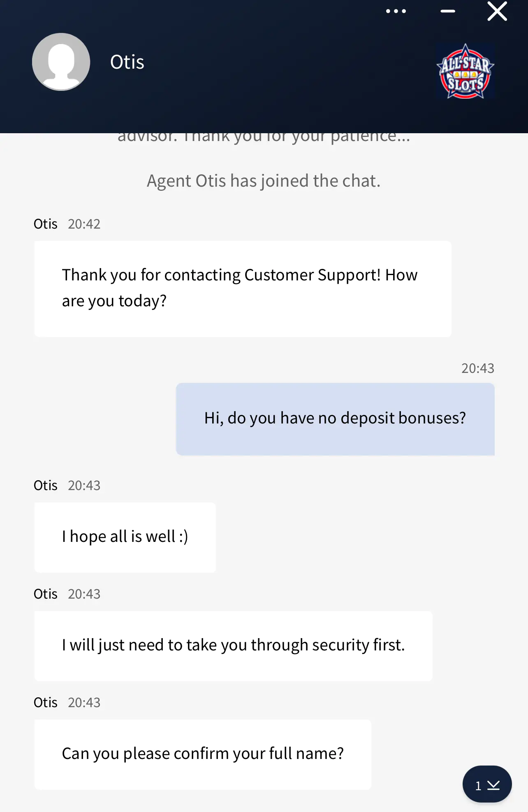Open the three-dot options menu
Image resolution: width=528 pixels, height=812 pixels.
click(396, 11)
